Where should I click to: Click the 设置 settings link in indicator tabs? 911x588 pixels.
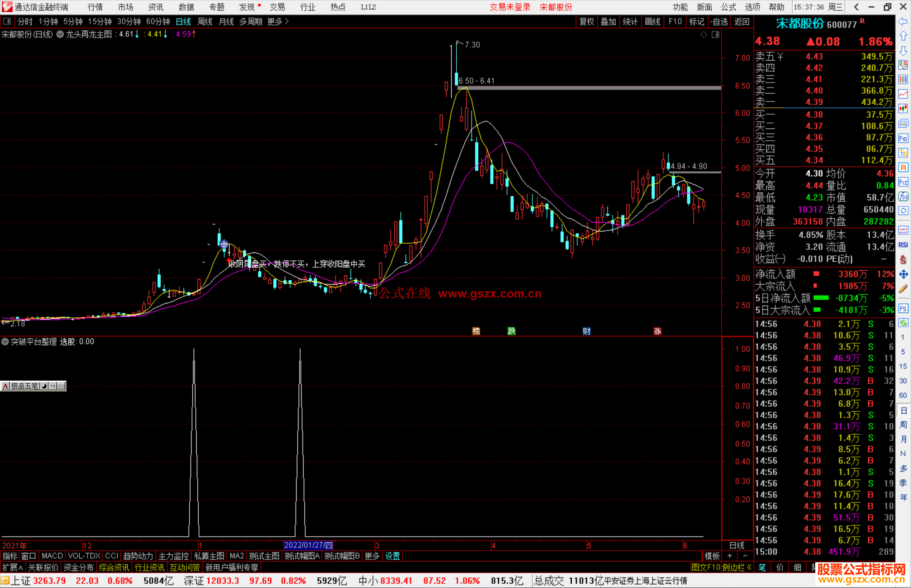(393, 556)
